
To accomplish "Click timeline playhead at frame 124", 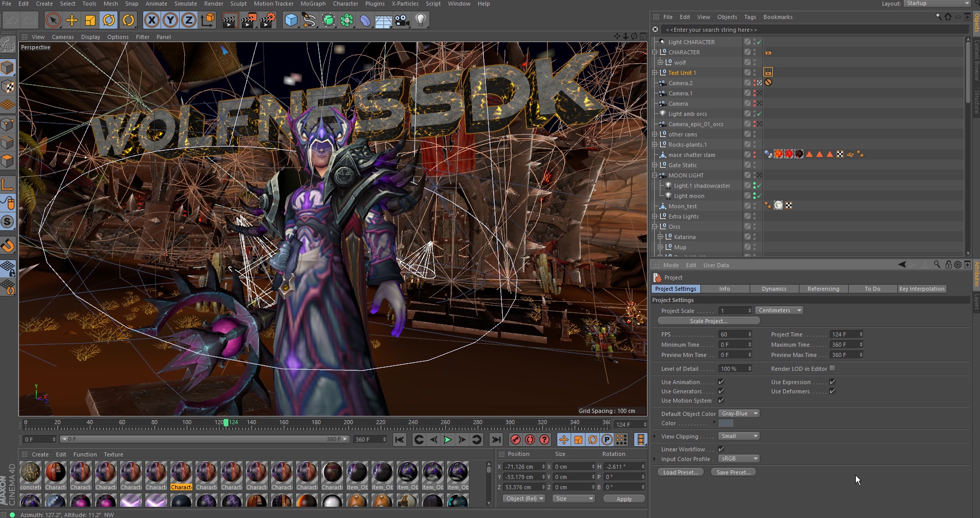I will click(x=226, y=423).
